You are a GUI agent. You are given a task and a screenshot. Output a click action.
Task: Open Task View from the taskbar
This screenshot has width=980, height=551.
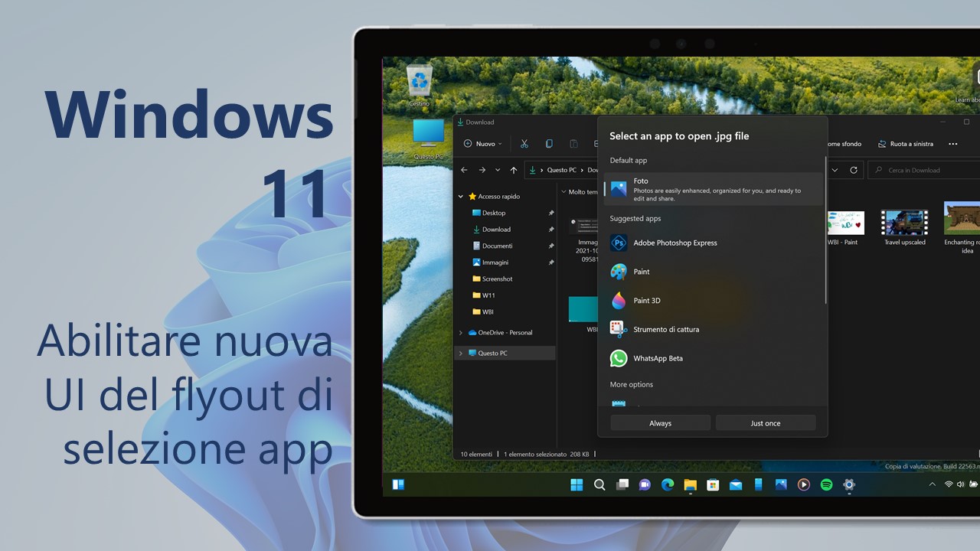click(x=622, y=484)
